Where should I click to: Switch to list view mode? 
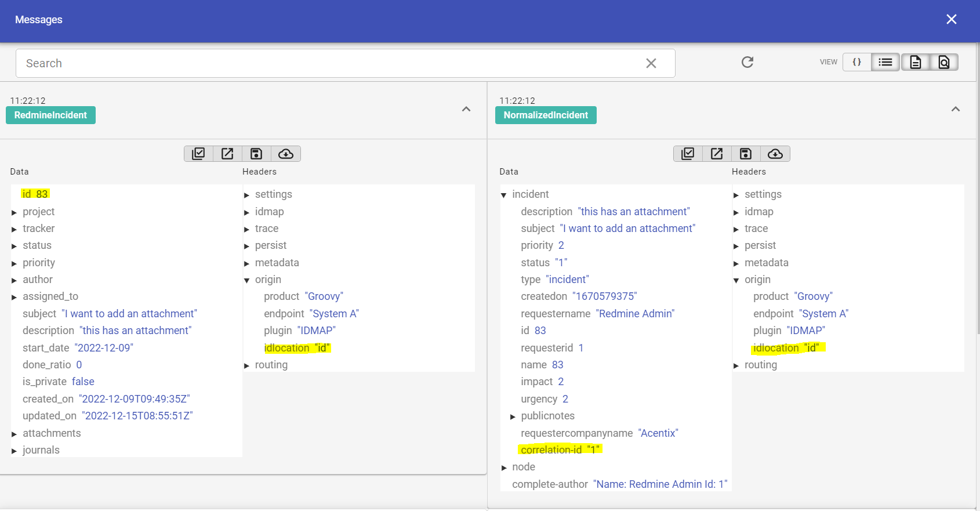(885, 62)
